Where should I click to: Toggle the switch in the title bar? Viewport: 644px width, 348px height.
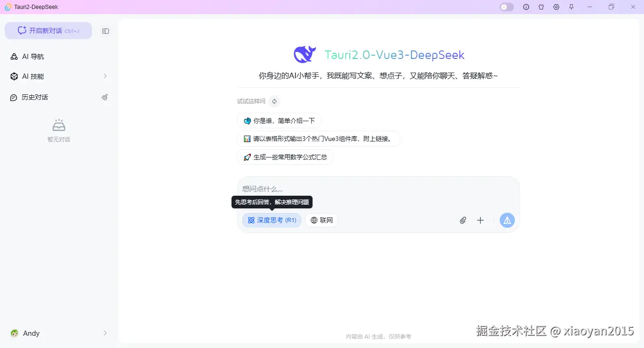[x=506, y=7]
